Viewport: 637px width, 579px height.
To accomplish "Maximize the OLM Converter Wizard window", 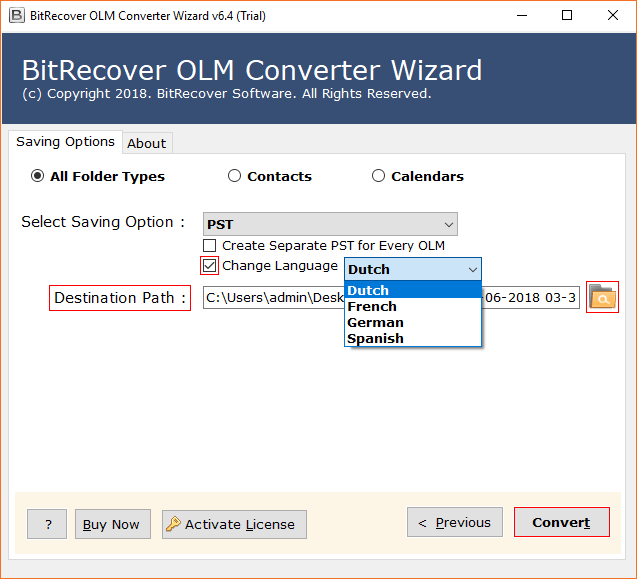I will [567, 15].
